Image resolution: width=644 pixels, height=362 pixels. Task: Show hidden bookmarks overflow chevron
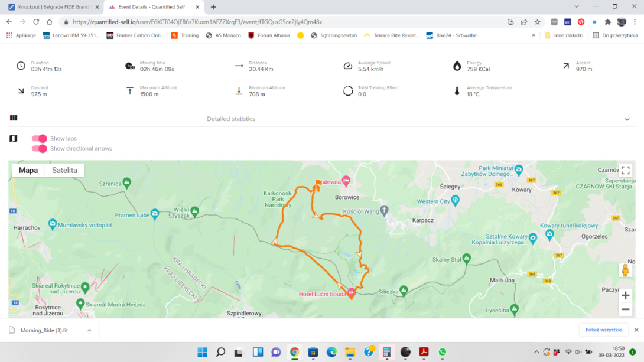click(x=534, y=35)
